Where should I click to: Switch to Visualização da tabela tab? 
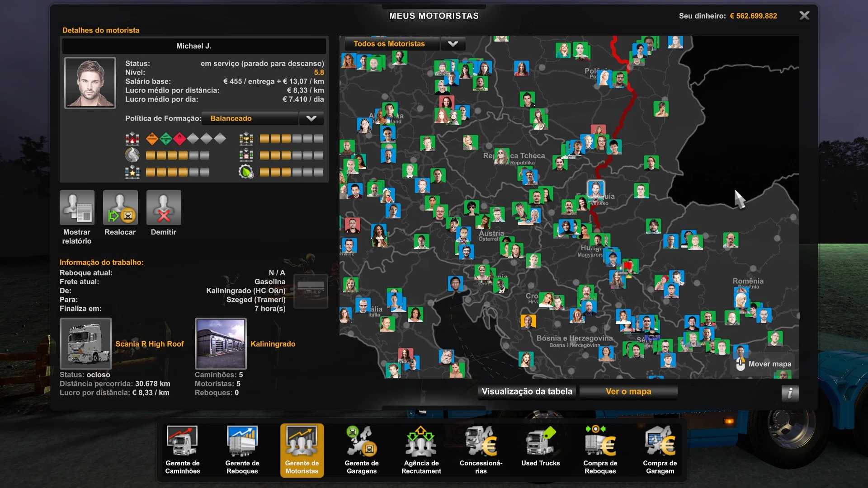pos(527,391)
